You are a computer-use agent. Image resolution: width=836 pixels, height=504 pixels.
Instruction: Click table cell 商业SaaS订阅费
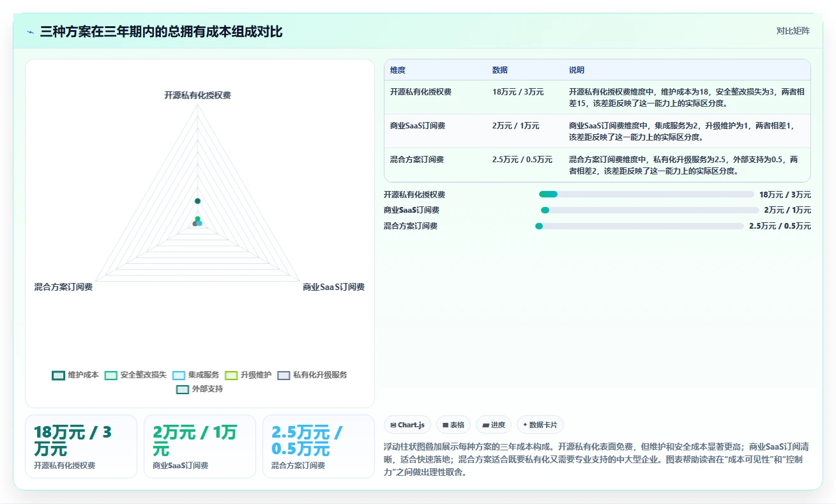(x=418, y=126)
